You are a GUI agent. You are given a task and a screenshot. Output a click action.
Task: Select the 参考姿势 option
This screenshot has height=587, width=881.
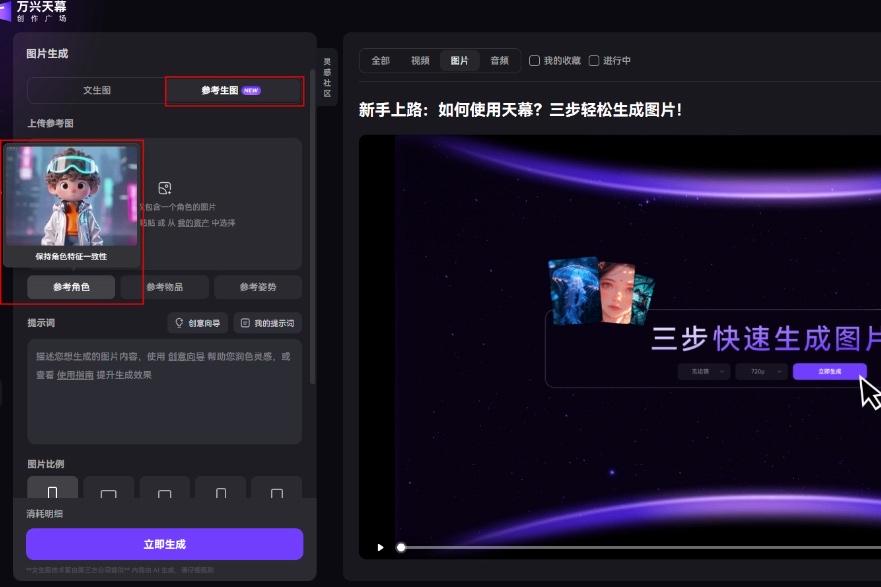258,287
